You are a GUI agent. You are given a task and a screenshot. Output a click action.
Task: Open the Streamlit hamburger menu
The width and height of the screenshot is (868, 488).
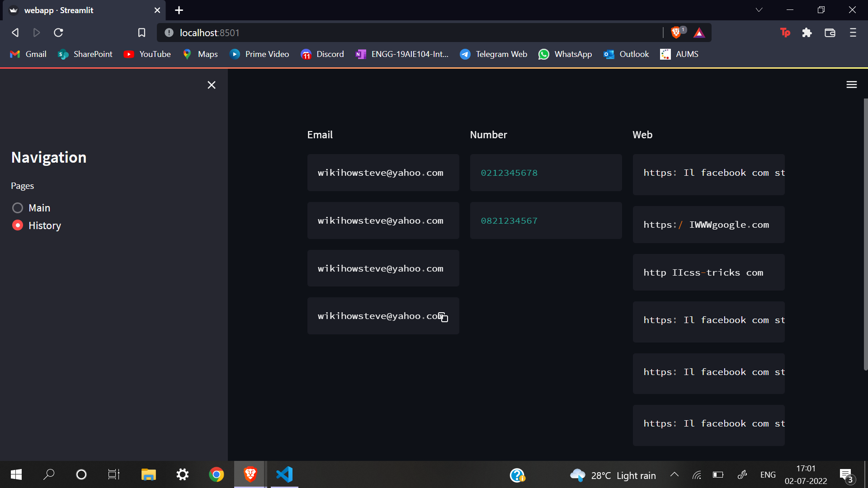pos(852,84)
